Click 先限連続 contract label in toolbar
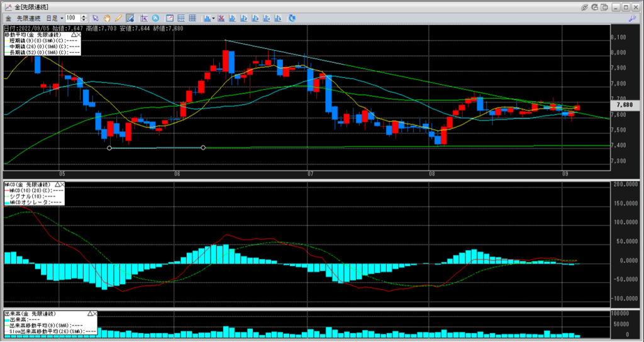This screenshot has width=644, height=342. click(28, 18)
